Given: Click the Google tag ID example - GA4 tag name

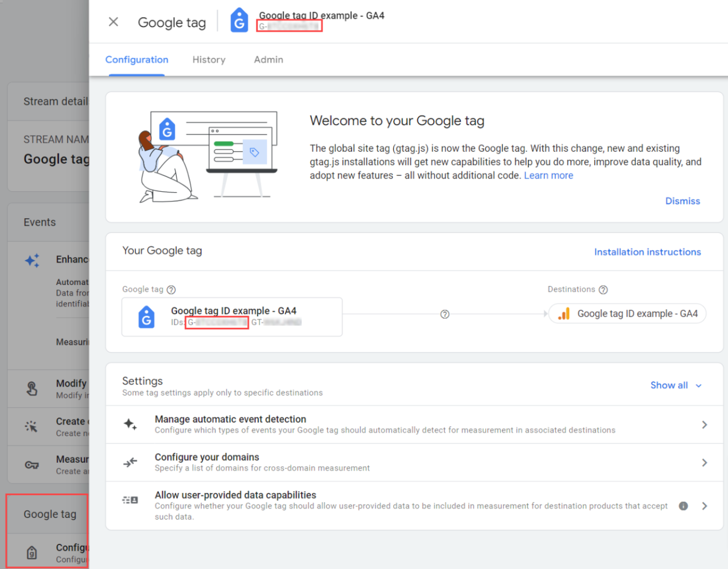Looking at the screenshot, I should coord(234,311).
